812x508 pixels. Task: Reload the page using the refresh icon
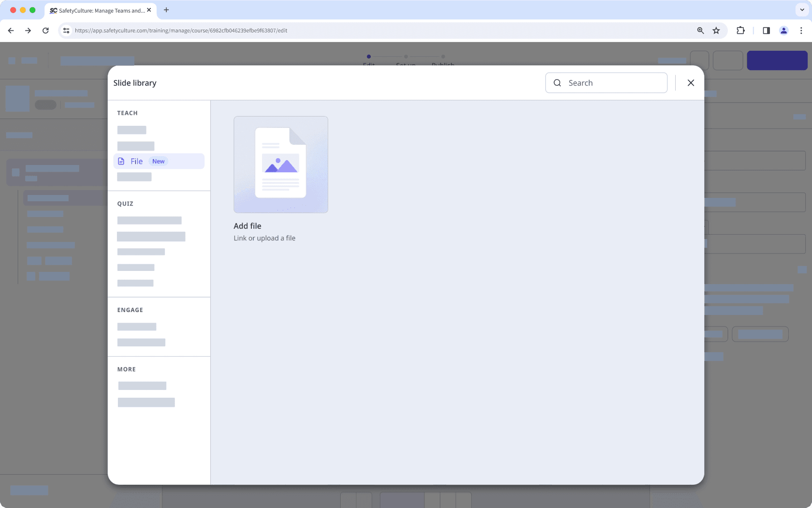click(45, 30)
